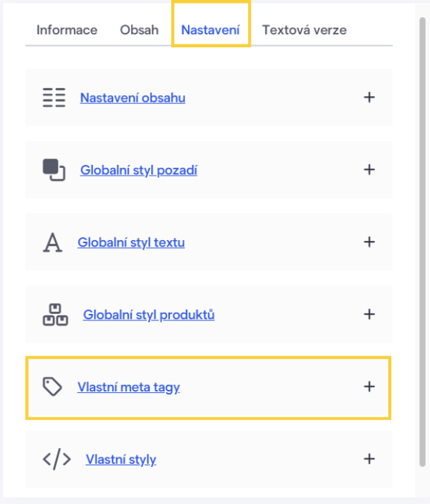Screen dimensions: 430x504
Task: Go to the Textová verze tab
Action: [304, 30]
